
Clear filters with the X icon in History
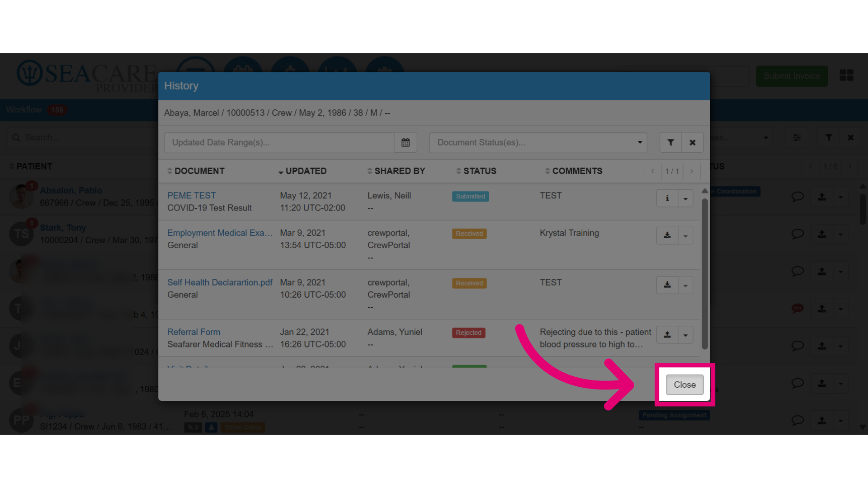(693, 142)
